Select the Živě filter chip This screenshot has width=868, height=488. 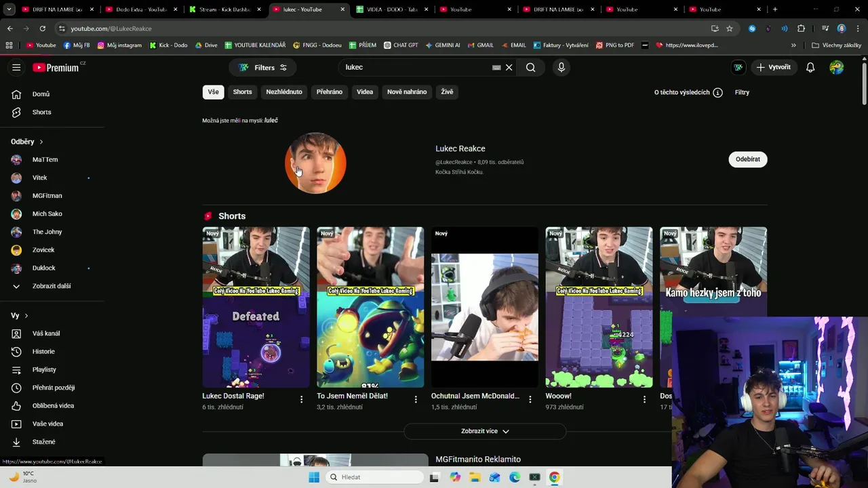pos(447,91)
